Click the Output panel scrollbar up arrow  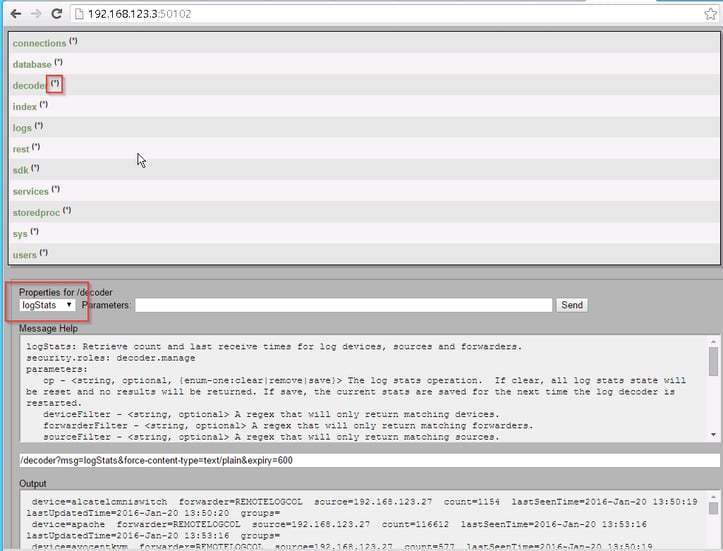point(713,497)
